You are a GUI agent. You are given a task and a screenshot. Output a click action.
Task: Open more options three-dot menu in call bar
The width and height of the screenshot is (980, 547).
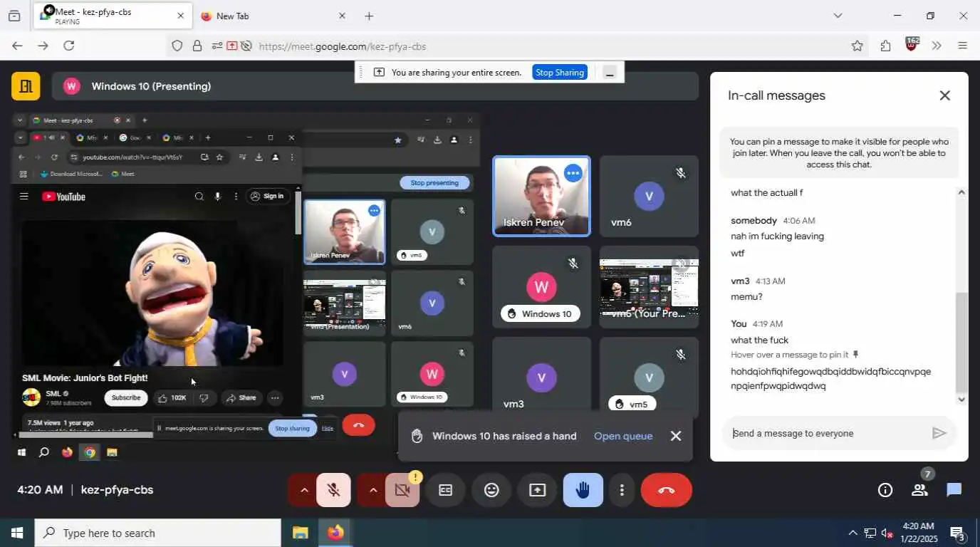pos(622,490)
